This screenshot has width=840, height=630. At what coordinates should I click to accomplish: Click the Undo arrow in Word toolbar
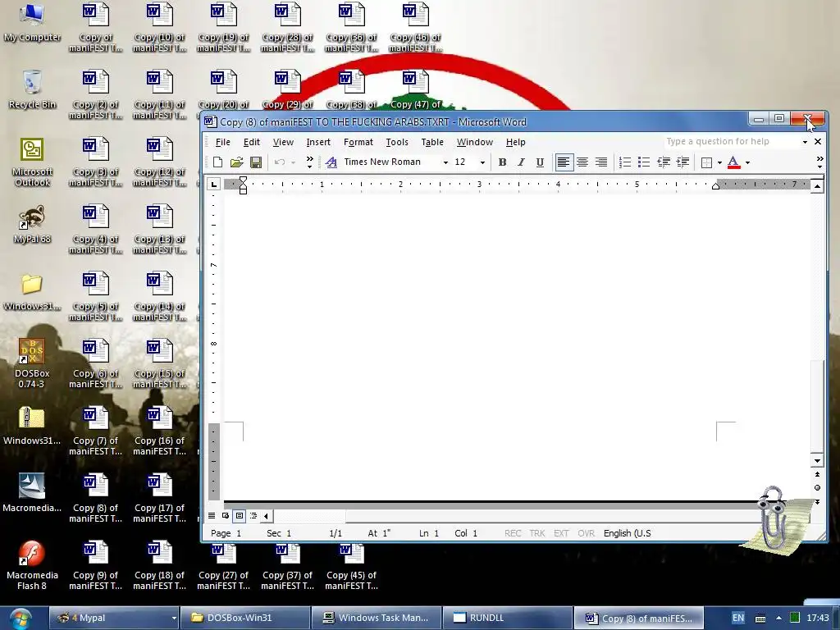[280, 162]
